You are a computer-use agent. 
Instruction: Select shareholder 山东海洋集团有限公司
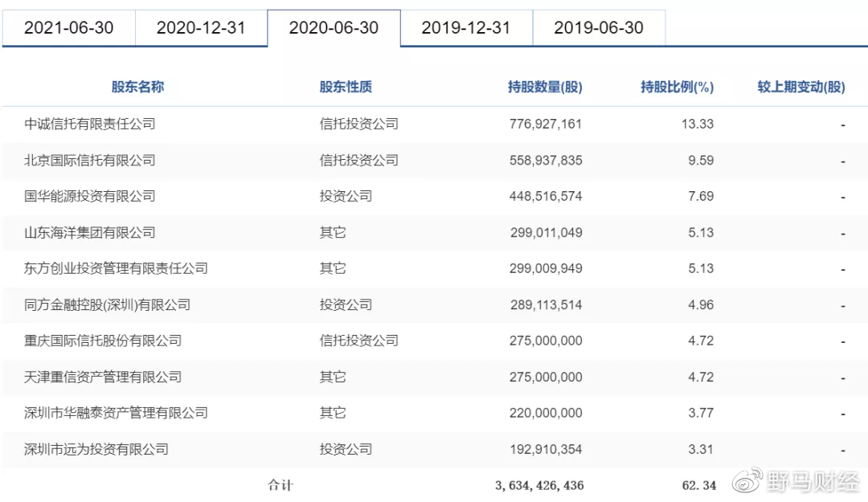pos(90,232)
